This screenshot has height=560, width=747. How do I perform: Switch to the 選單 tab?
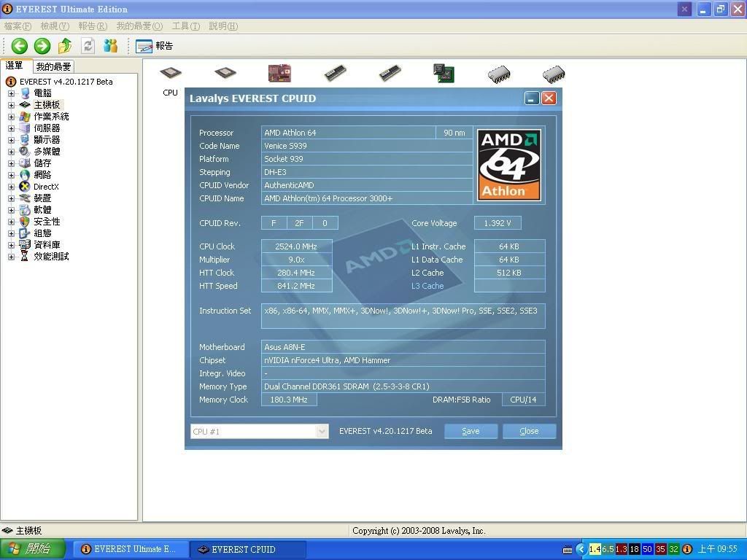15,66
